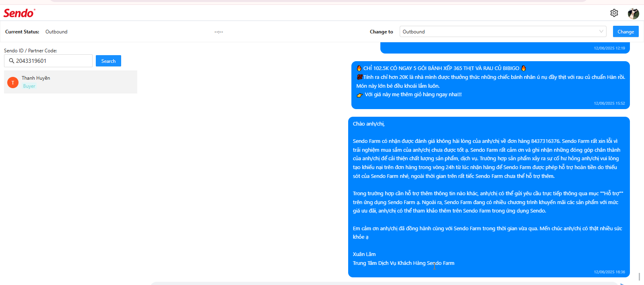Click the Buyer label under Thanh Huyền
This screenshot has height=285, width=644.
[x=29, y=86]
